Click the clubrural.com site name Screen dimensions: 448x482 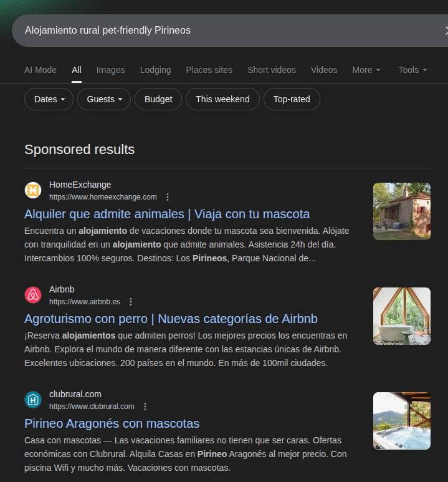click(x=75, y=394)
